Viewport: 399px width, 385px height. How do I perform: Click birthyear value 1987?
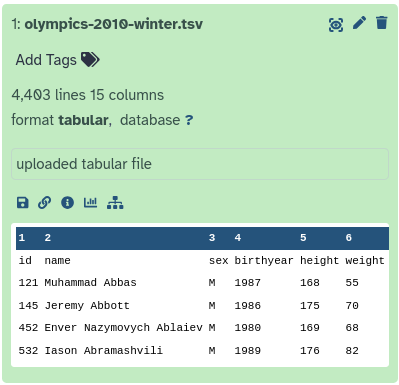(248, 283)
